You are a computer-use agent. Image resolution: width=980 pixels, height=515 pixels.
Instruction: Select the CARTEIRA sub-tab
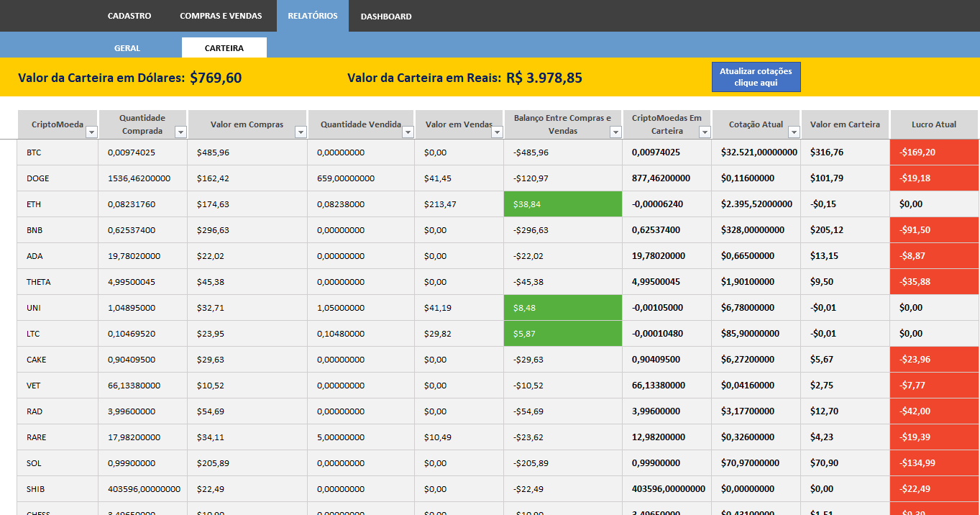[x=224, y=48]
